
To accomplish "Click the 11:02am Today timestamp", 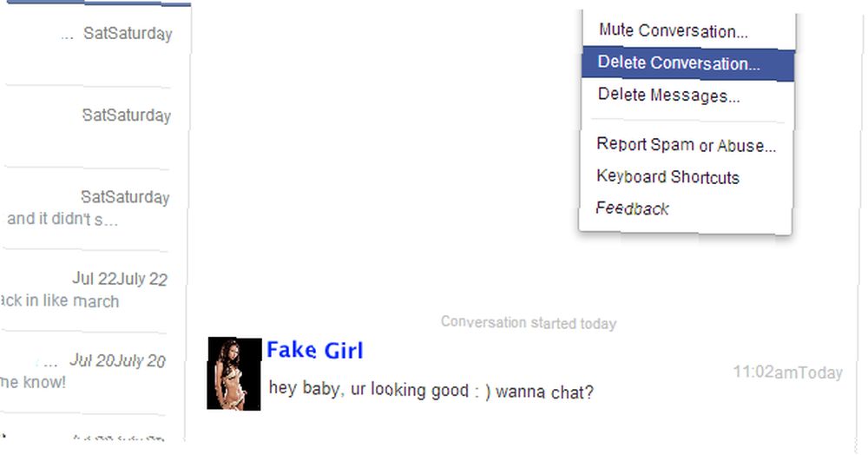I will (x=788, y=373).
